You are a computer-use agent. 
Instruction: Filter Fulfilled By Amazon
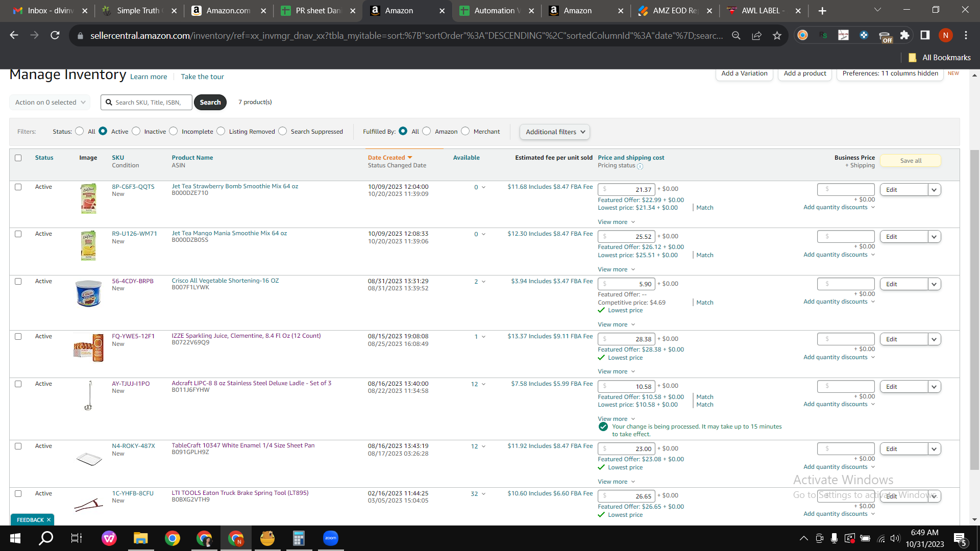pos(427,131)
